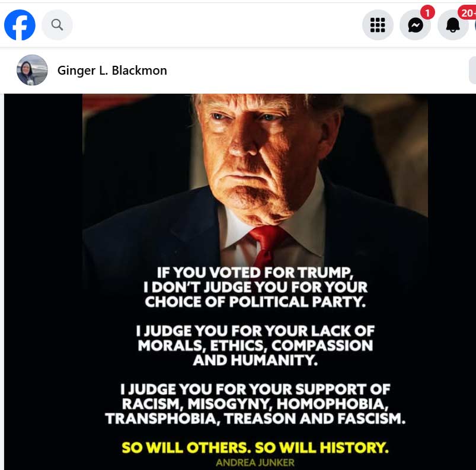This screenshot has width=476, height=470.
Task: Click the red Messenger badge showing 1
Action: tap(427, 13)
